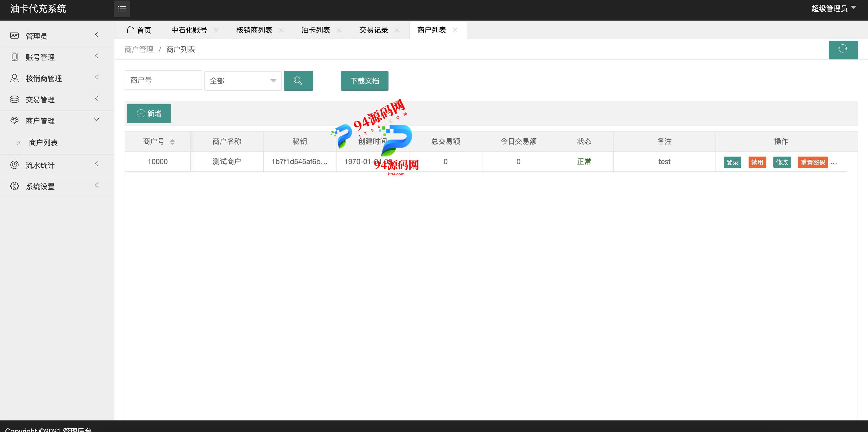Click the 1b7f1d545af6b... key cell
The width and height of the screenshot is (868, 432).
300,162
